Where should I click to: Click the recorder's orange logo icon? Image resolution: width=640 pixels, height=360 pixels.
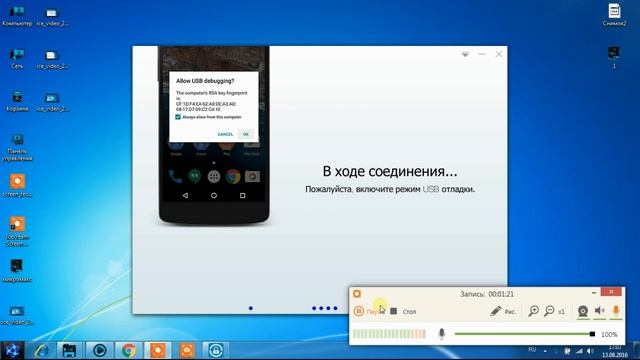(x=357, y=294)
